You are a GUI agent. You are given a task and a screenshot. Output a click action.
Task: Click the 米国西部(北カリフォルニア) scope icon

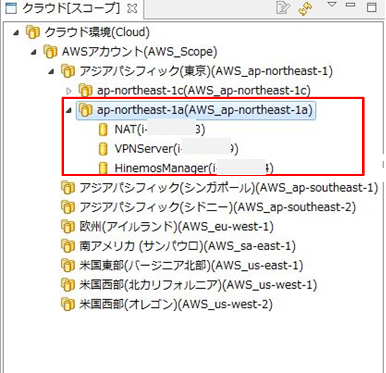67,285
